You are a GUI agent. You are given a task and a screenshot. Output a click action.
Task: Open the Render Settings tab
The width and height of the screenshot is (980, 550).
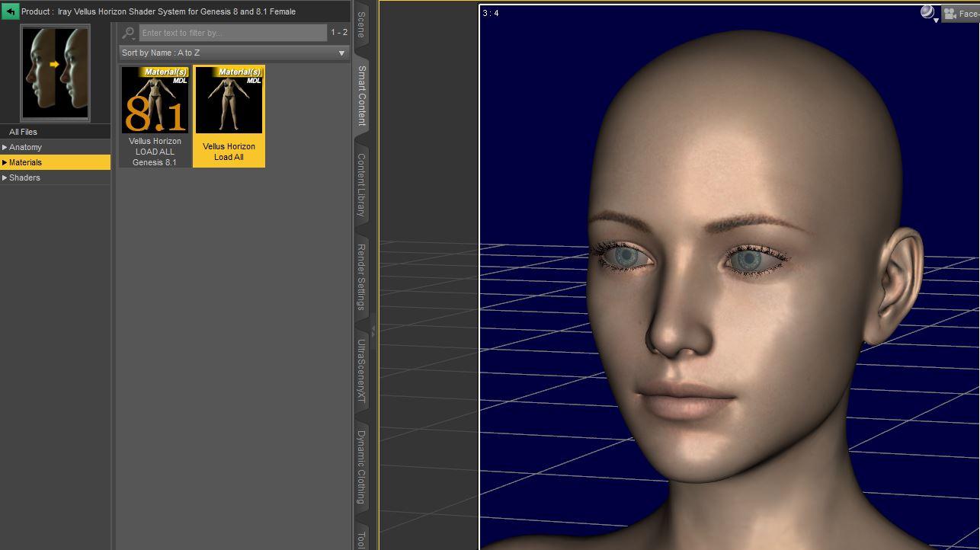[361, 277]
